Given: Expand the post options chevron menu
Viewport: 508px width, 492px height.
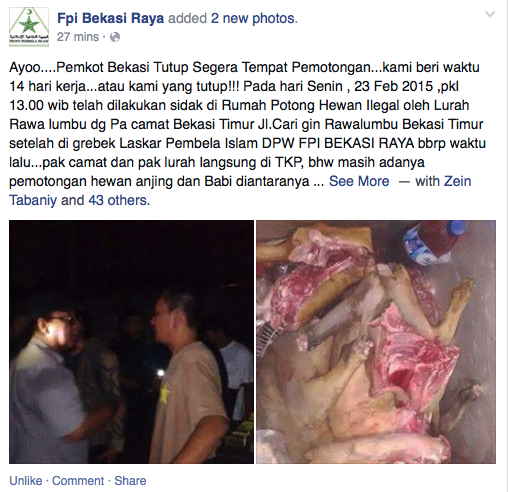Looking at the screenshot, I should (x=490, y=14).
